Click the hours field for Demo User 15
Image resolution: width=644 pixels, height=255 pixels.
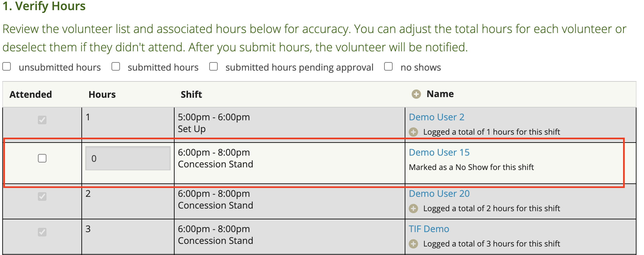(128, 158)
